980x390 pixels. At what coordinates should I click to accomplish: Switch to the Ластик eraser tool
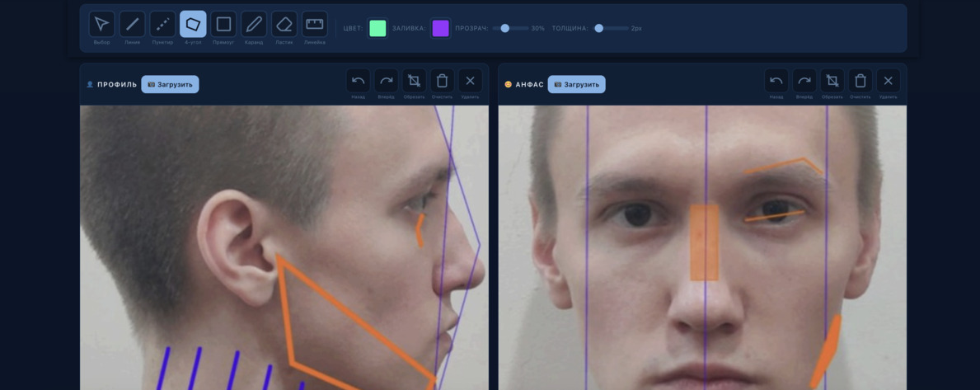coord(284,24)
